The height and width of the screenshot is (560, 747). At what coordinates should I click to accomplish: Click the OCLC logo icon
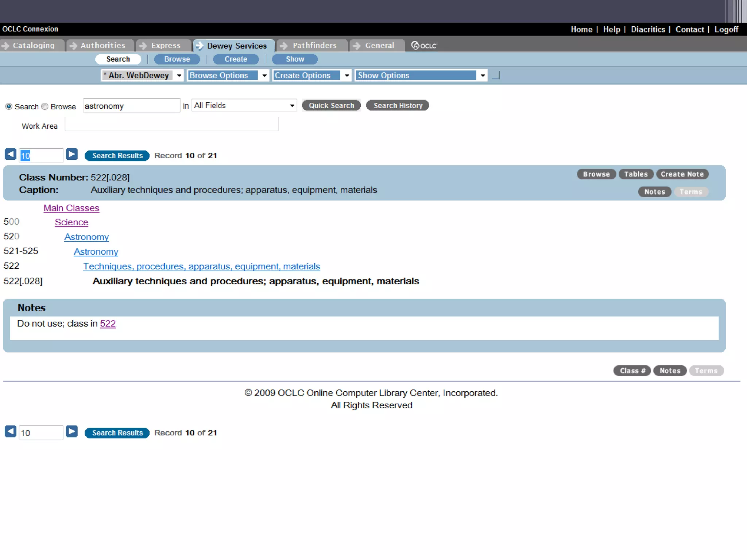tap(424, 46)
